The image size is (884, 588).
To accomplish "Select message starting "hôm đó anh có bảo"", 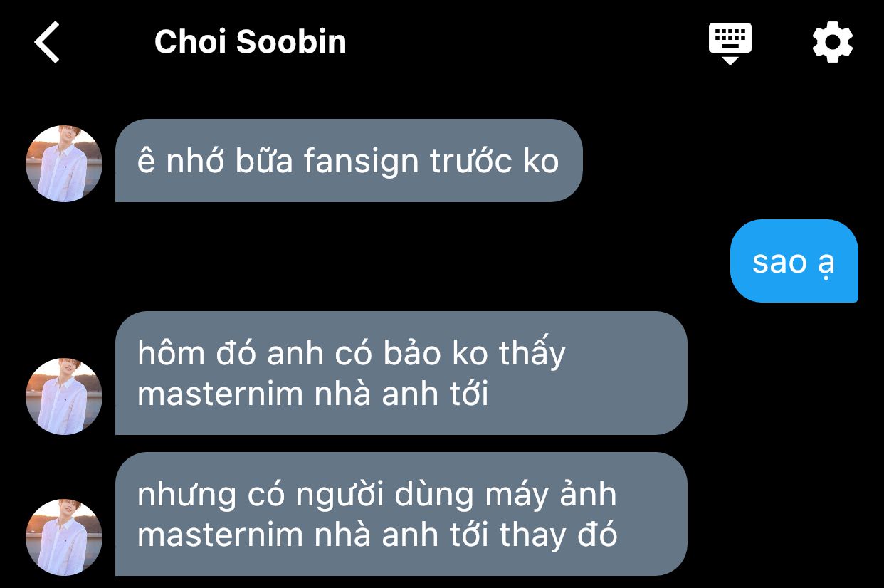I will pos(401,373).
